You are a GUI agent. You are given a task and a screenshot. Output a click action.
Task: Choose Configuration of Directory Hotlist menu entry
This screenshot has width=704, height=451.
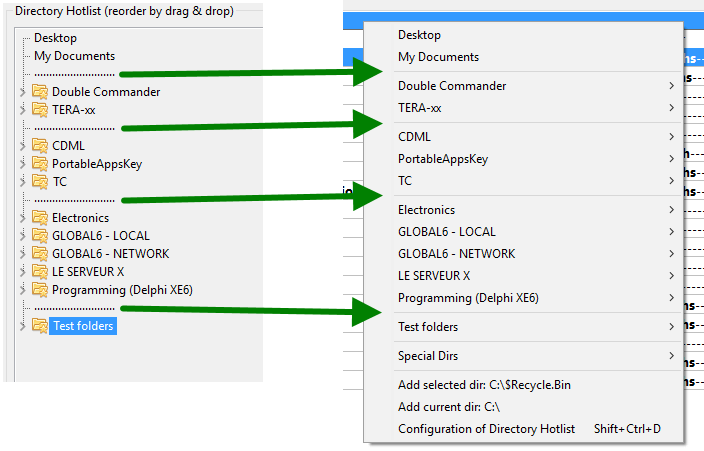tap(486, 429)
